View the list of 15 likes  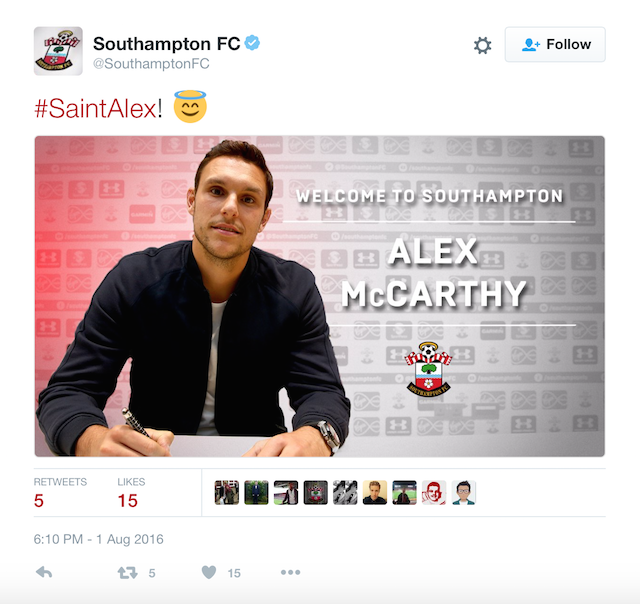(131, 493)
